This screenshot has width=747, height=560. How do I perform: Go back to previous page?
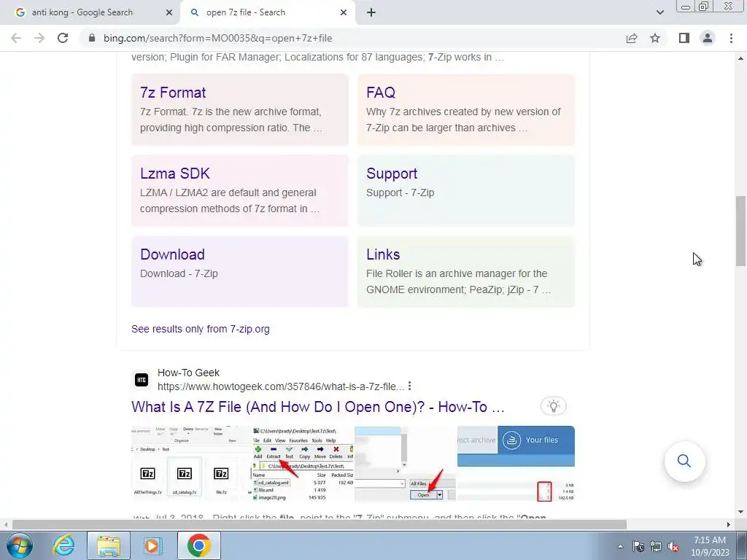coord(16,38)
